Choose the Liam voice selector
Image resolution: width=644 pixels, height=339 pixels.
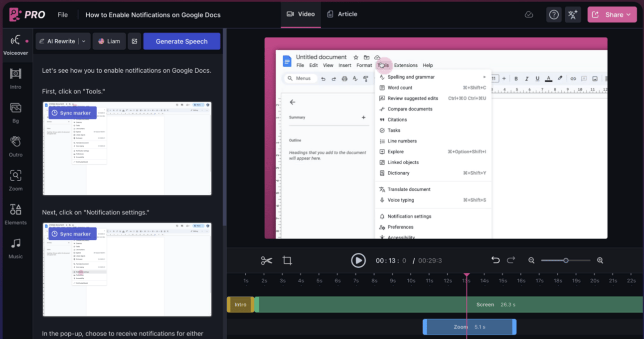[x=109, y=41]
